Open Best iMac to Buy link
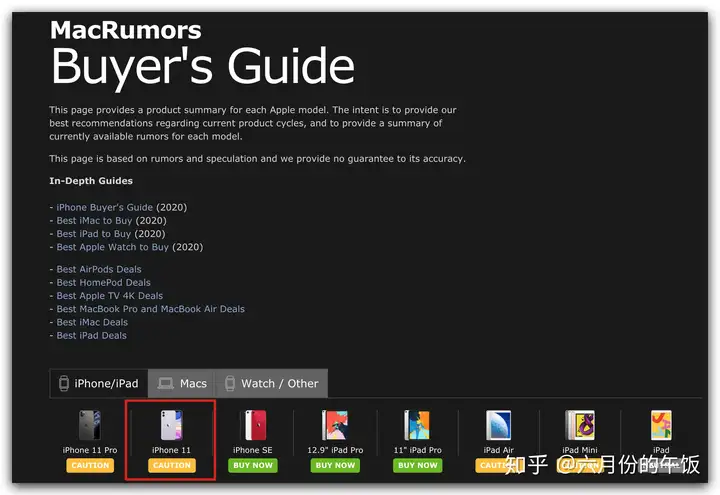The width and height of the screenshot is (720, 495). (94, 220)
